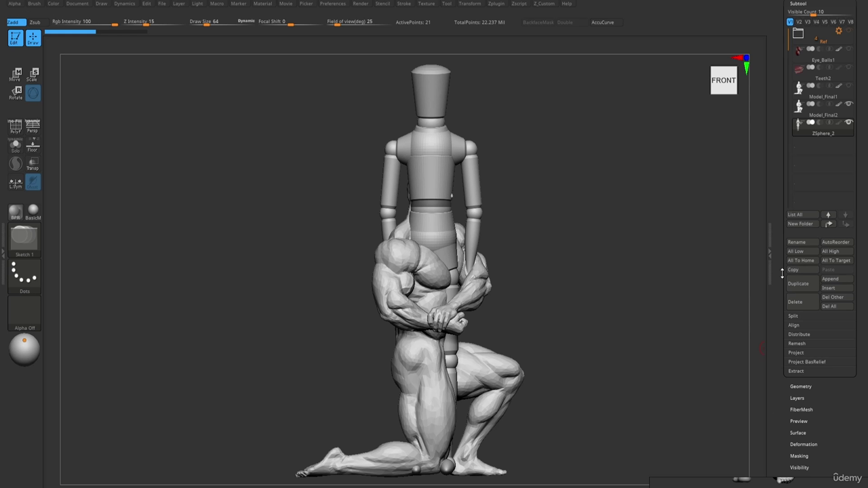868x488 pixels.
Task: Select the Move transform tool
Action: [16, 75]
